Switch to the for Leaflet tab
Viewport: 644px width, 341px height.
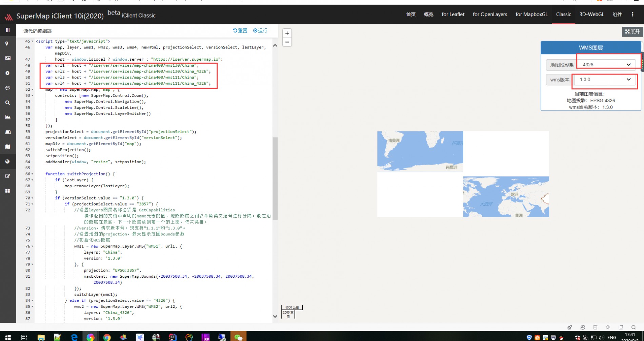453,14
